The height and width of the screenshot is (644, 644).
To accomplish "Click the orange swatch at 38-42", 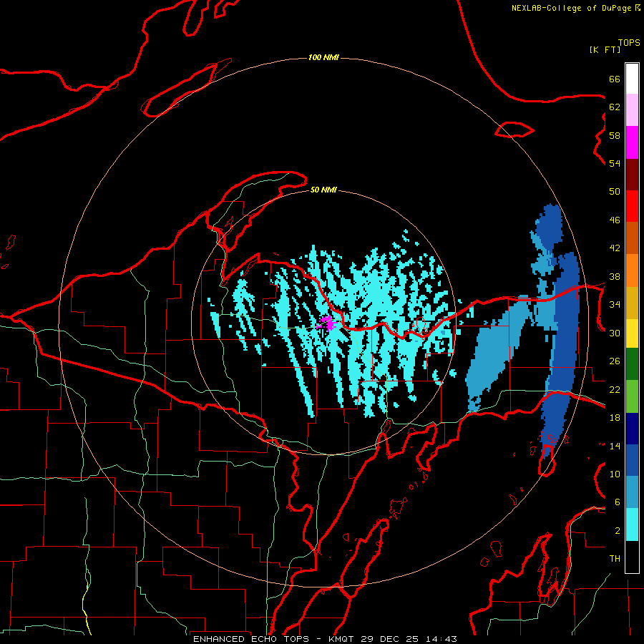I will (x=632, y=270).
